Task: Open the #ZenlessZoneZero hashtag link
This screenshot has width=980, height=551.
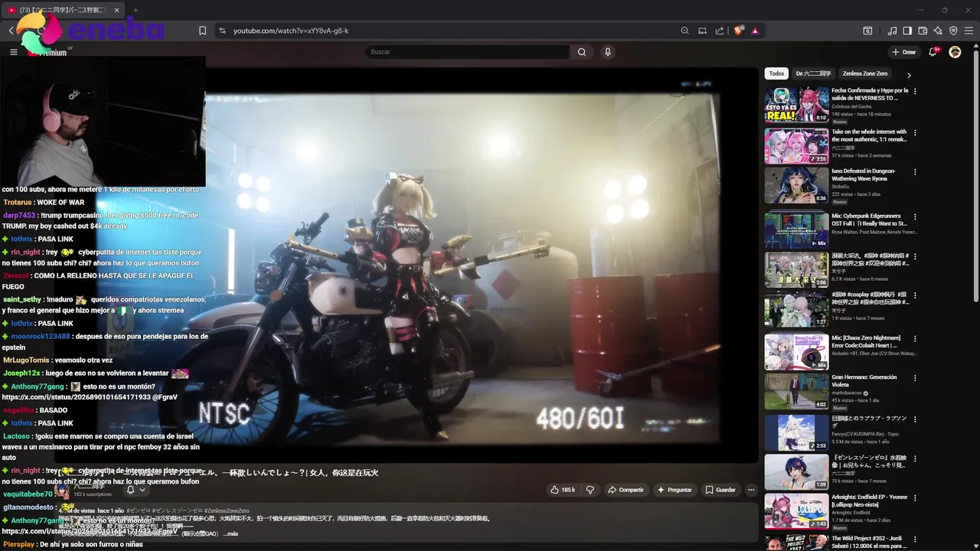Action: [x=226, y=510]
